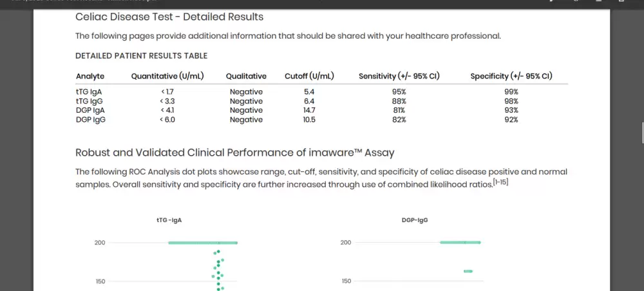Select the tTG IgA row label
Screen dimensions: 644x291
[89, 92]
